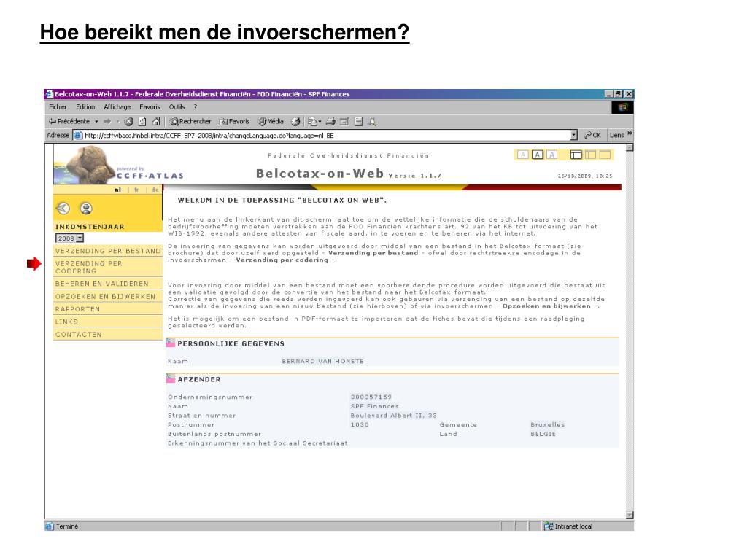
Task: Open the Favoris toolbar button
Action: (234, 122)
